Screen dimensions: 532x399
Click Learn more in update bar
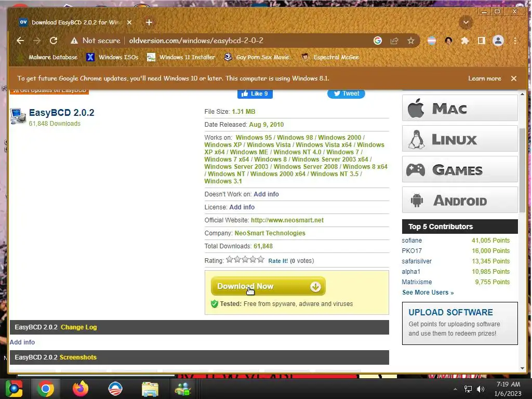485,78
